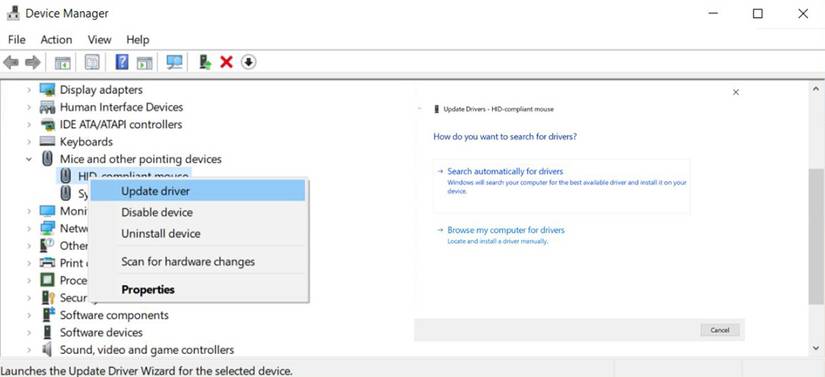Choose Update driver from context menu
This screenshot has width=825, height=377.
click(198, 191)
